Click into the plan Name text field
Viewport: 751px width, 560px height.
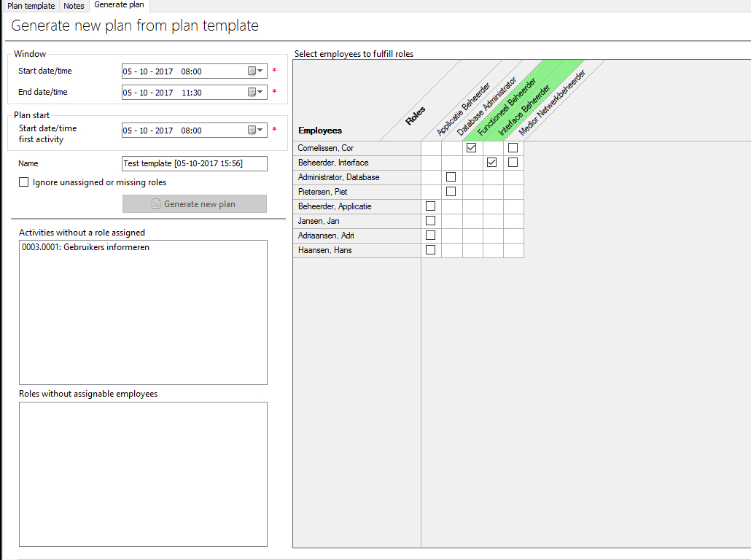pos(194,164)
